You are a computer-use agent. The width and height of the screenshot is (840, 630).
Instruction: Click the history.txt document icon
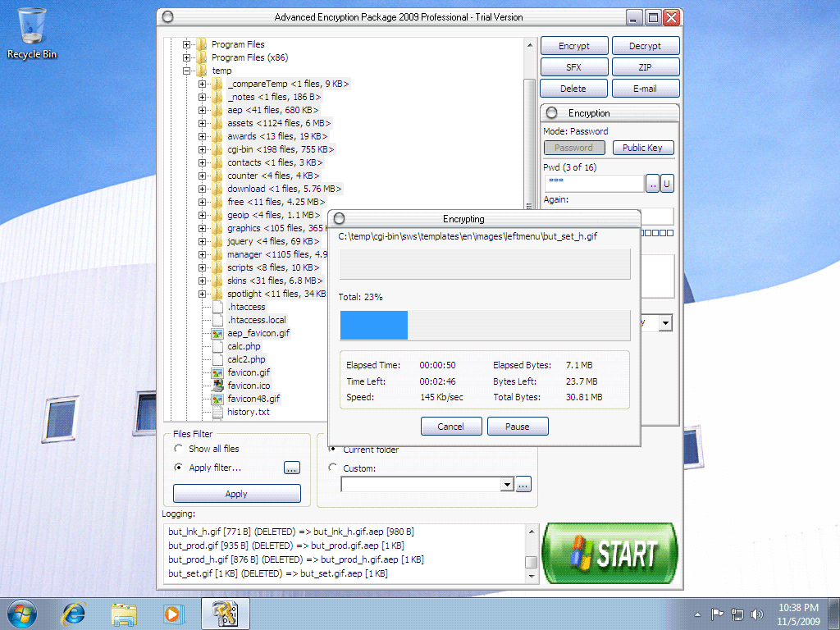(x=217, y=412)
